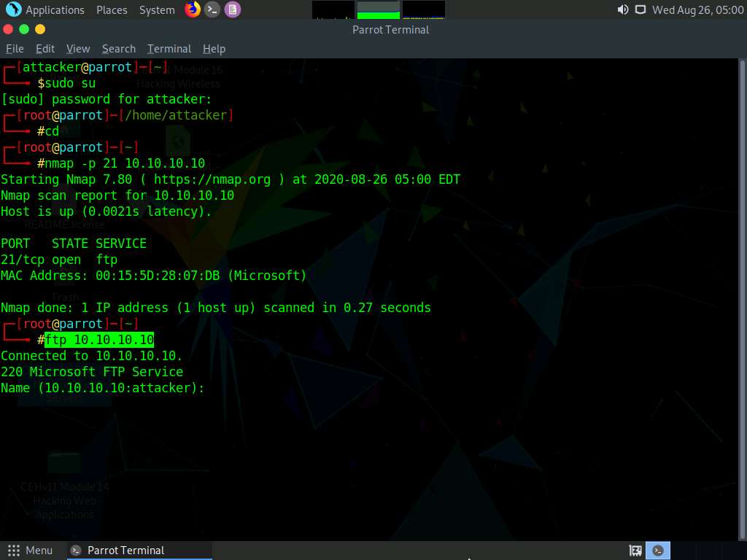Open the Terminal menu
This screenshot has width=747, height=560.
click(x=169, y=49)
